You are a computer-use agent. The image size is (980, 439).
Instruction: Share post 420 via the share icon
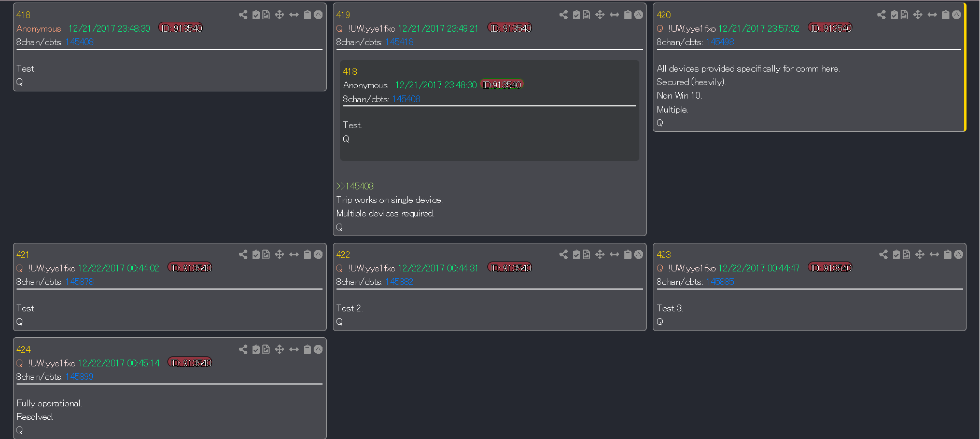(x=881, y=15)
